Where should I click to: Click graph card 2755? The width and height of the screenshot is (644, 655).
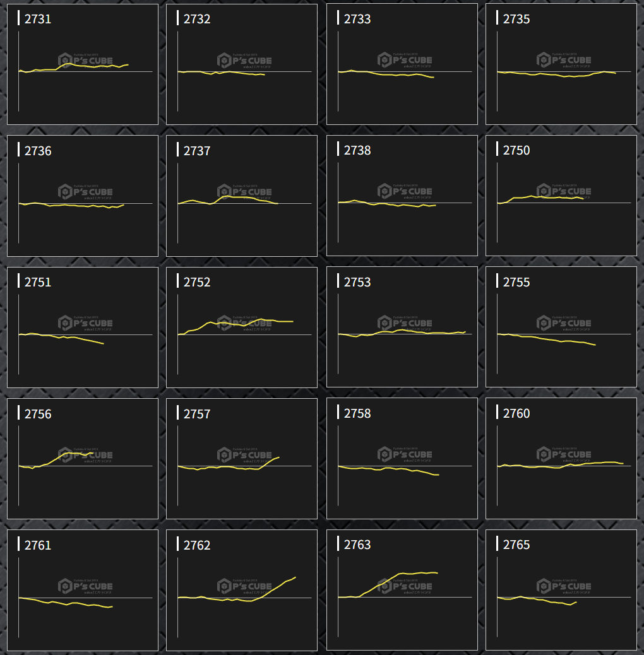(x=561, y=327)
